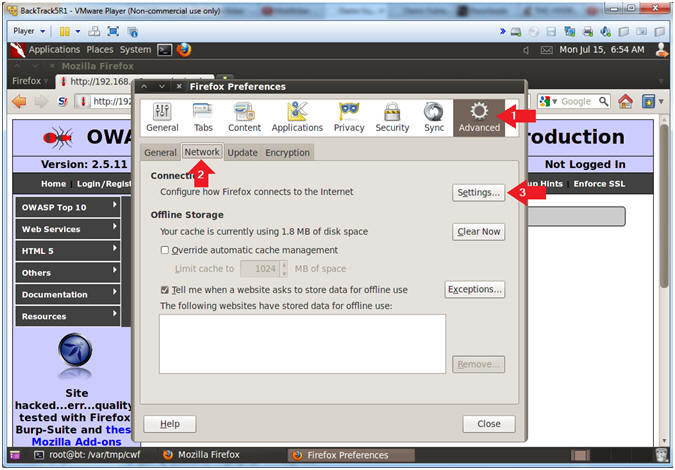Open the Security preferences pane
The width and height of the screenshot is (675, 470).
pos(392,117)
